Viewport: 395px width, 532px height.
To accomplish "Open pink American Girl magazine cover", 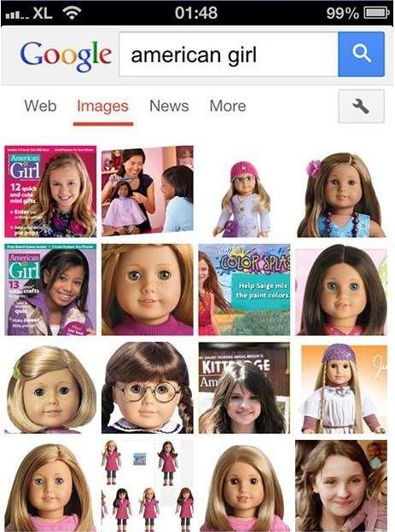I will coord(50,191).
